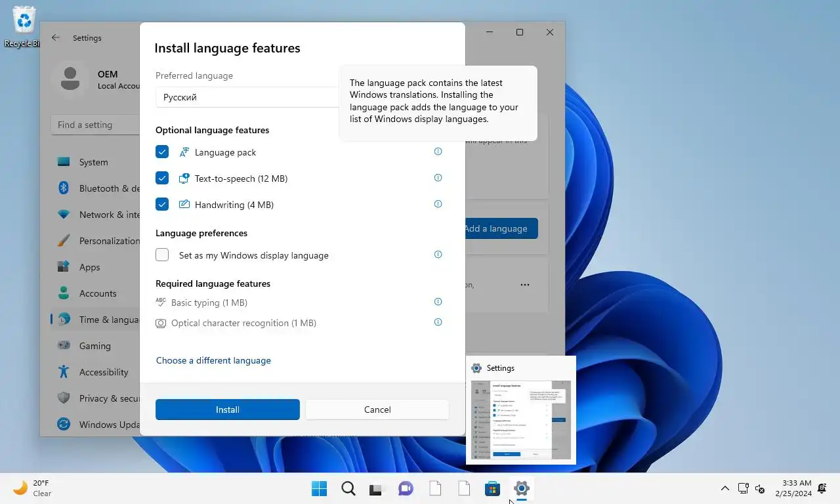Viewport: 840px width, 504px height.
Task: Select Time & language in sidebar
Action: click(x=96, y=320)
